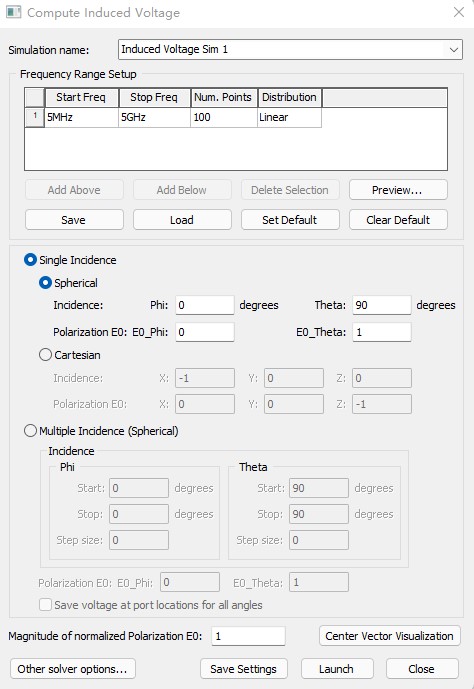This screenshot has height=689, width=474.
Task: Click the E0_Theta polarization field
Action: pyautogui.click(x=381, y=332)
